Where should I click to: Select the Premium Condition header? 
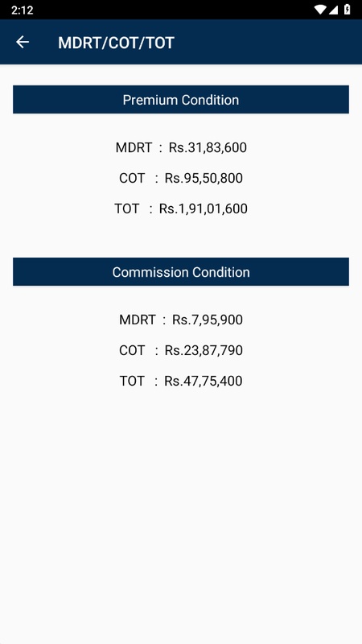pos(181,99)
